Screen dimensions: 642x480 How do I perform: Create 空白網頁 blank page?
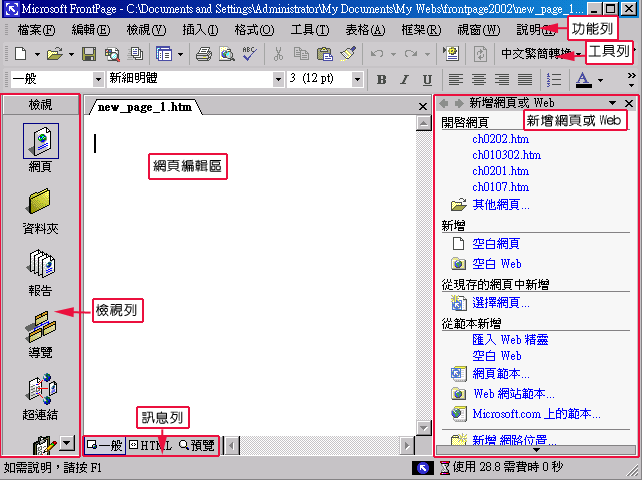pyautogui.click(x=496, y=244)
